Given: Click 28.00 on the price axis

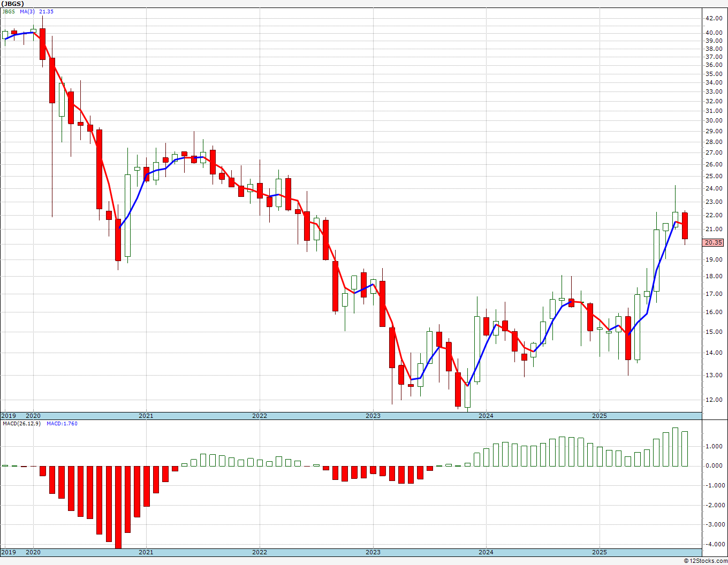Looking at the screenshot, I should coord(714,142).
